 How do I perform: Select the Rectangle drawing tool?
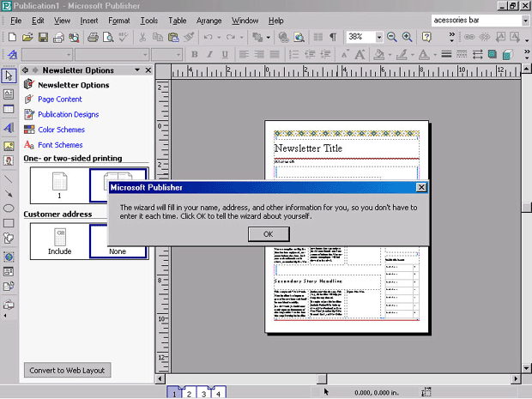coord(9,223)
